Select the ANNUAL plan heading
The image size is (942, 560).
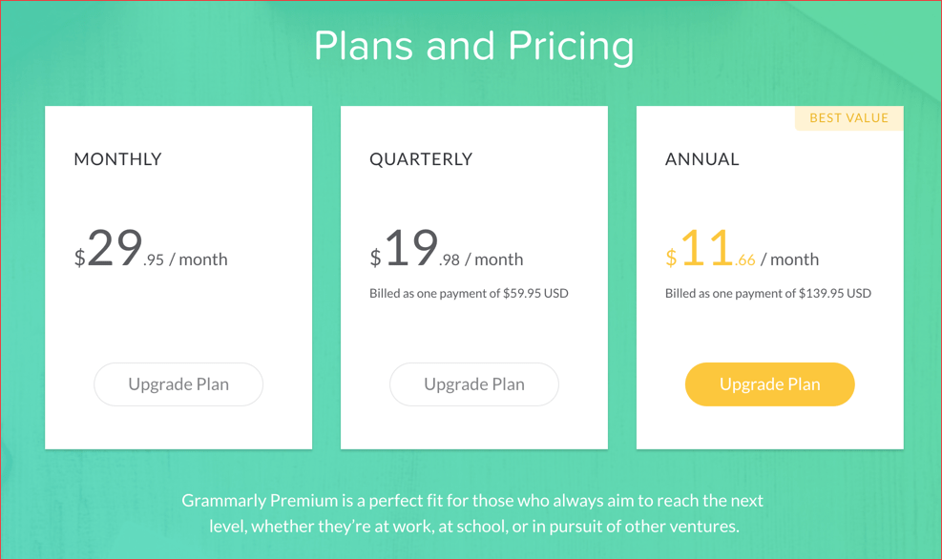pyautogui.click(x=702, y=159)
